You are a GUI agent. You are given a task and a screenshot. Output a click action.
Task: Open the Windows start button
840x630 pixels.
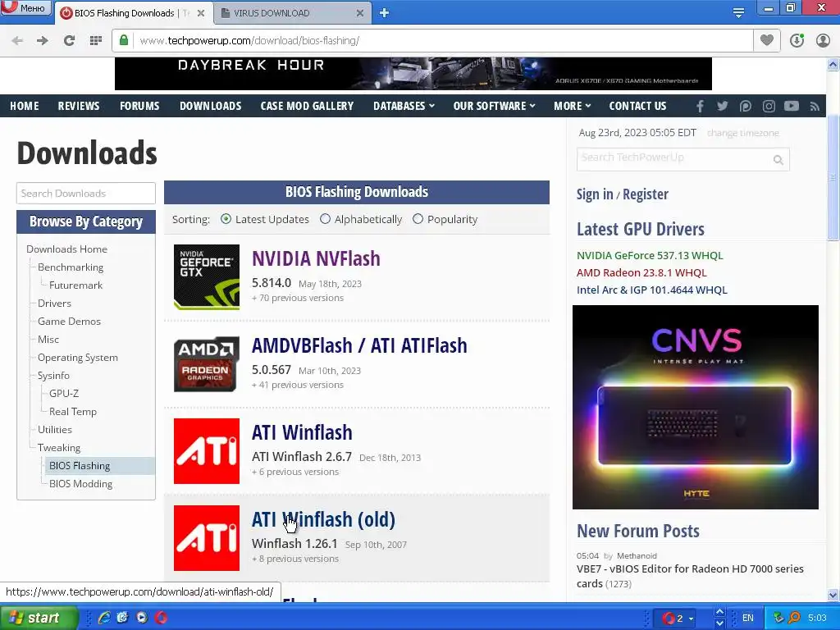coord(39,618)
